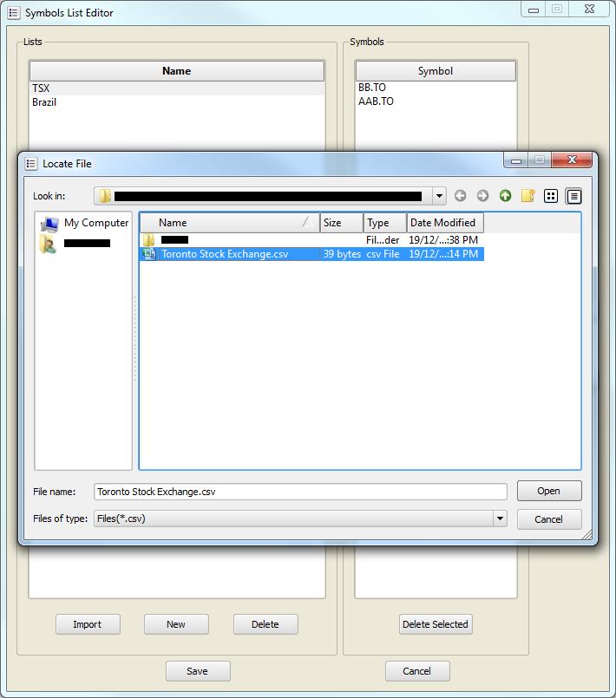
Task: Click the Back navigation arrow icon
Action: (460, 196)
